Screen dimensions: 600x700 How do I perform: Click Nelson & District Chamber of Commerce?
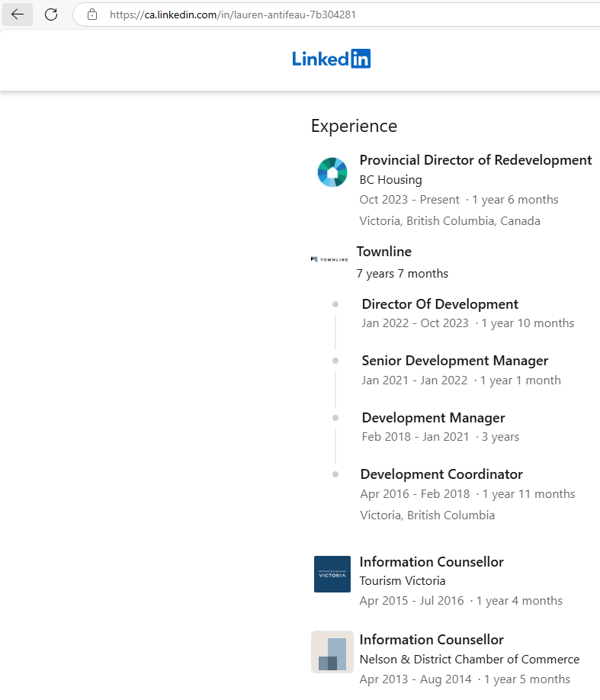469,660
